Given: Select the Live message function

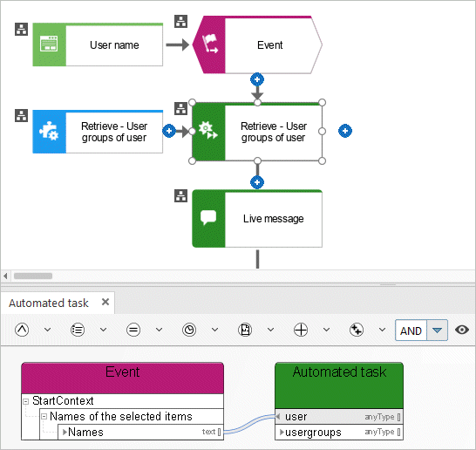Looking at the screenshot, I should [x=257, y=219].
